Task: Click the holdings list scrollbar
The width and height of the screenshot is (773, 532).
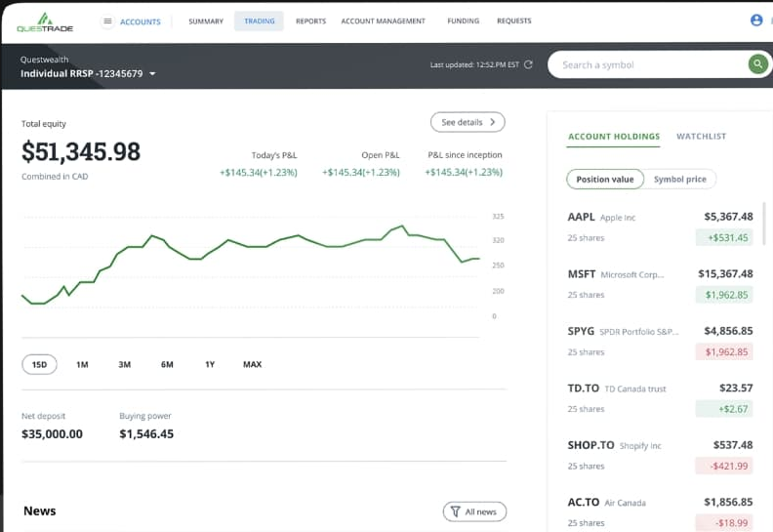Action: [x=763, y=224]
